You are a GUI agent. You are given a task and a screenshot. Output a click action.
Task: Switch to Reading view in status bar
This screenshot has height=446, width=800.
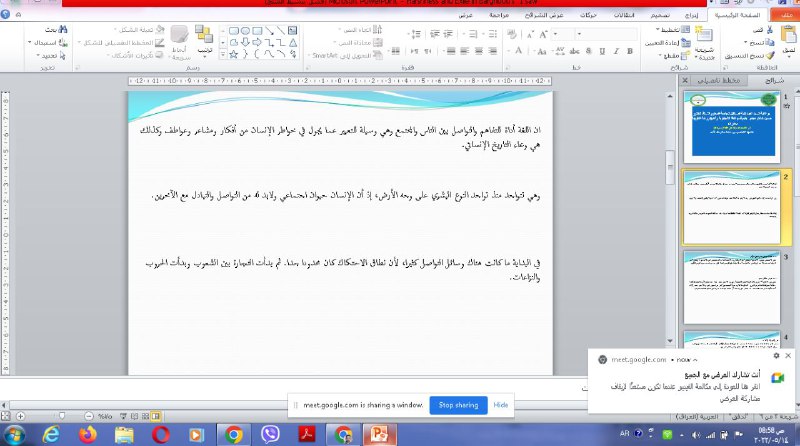(x=135, y=416)
